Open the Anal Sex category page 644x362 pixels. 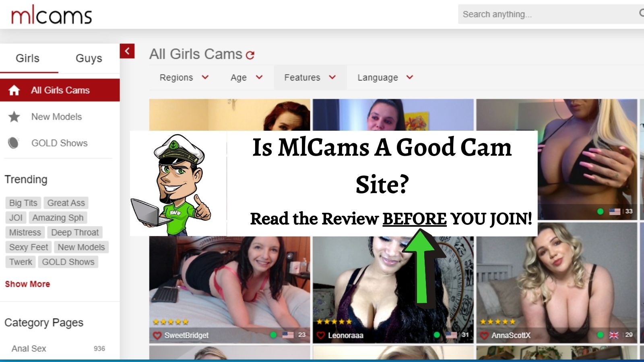pyautogui.click(x=29, y=348)
